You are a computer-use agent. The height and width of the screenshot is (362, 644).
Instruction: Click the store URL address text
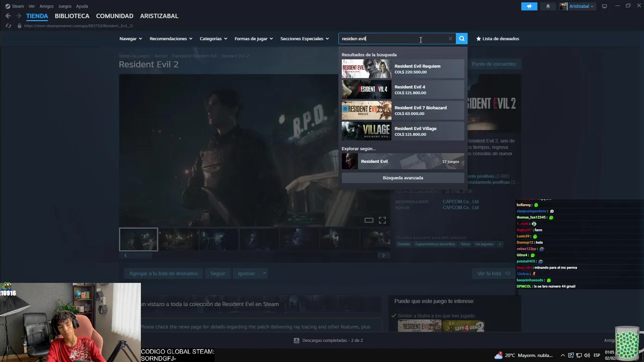78,26
